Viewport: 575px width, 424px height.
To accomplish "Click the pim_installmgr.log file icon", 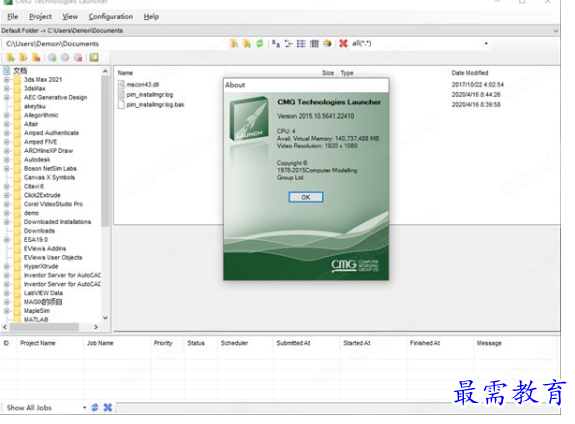I will click(x=121, y=95).
